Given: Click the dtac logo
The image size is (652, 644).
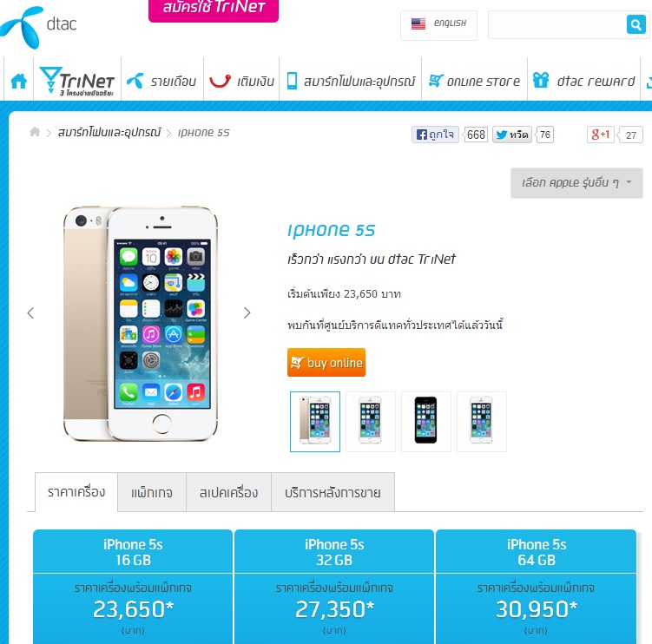Looking at the screenshot, I should [x=38, y=28].
